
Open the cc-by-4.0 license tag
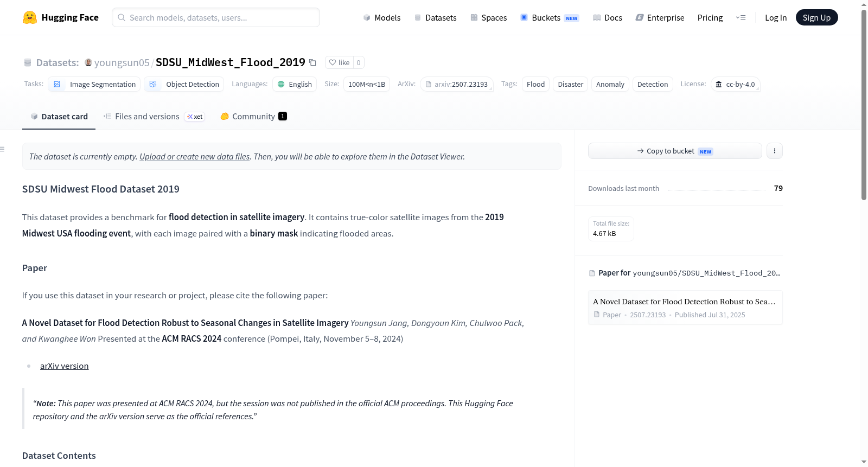(x=735, y=84)
